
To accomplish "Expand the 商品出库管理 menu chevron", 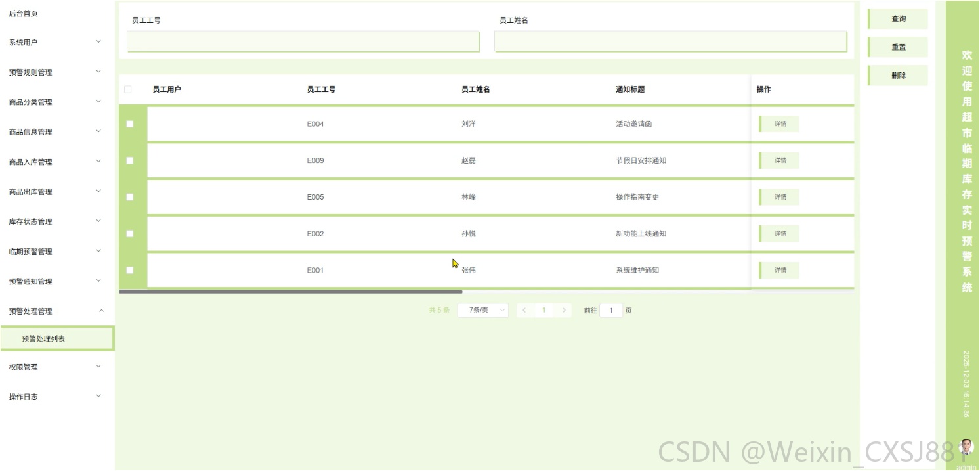I will 98,191.
